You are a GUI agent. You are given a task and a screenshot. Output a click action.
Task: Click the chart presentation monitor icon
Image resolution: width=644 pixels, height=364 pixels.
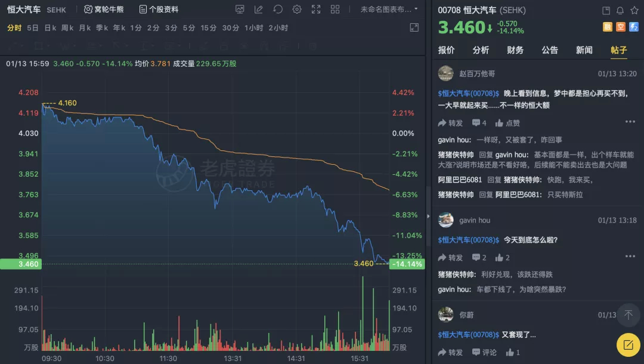[x=240, y=9]
